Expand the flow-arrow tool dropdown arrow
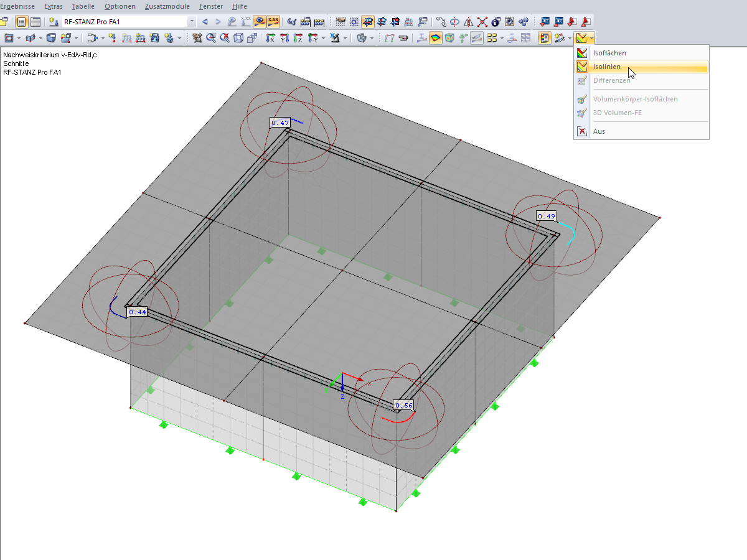747x560 pixels. pos(103,38)
